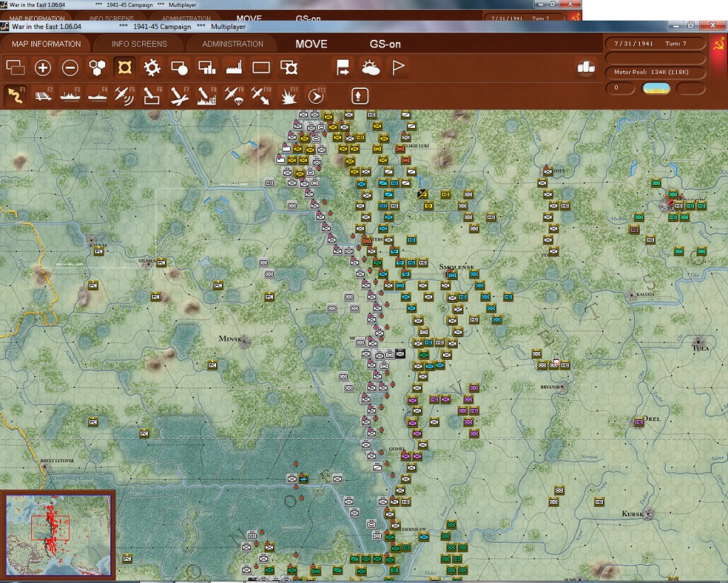728x583 pixels.
Task: Click the boxed up-arrow icon
Action: coord(360,96)
